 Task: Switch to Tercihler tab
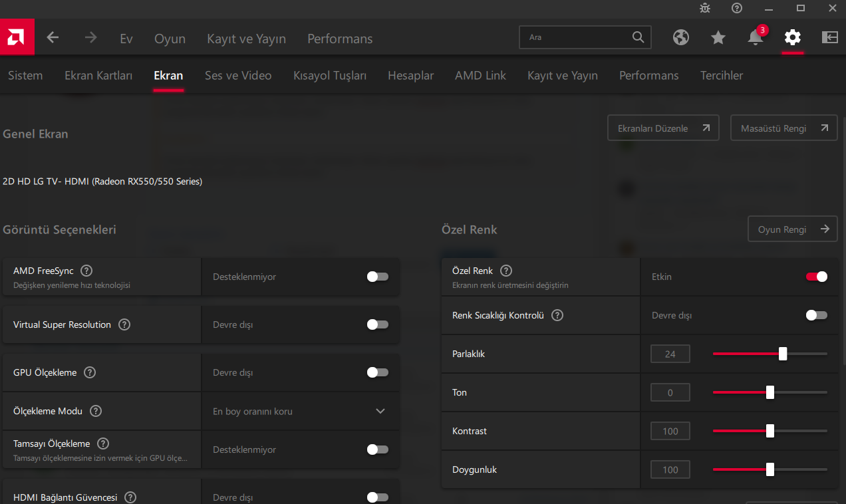[722, 75]
